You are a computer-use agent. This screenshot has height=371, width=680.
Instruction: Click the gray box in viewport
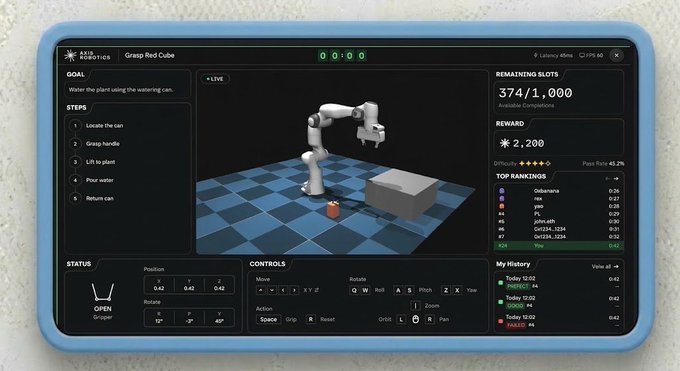click(x=402, y=194)
